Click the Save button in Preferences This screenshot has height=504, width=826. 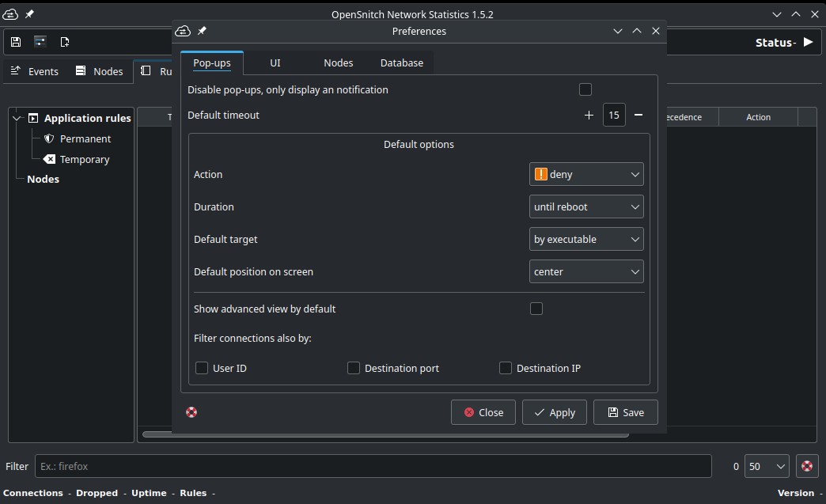626,412
